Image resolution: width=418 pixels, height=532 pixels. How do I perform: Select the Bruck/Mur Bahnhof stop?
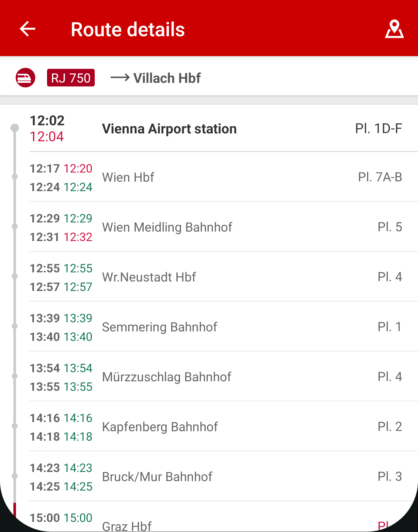pyautogui.click(x=157, y=477)
